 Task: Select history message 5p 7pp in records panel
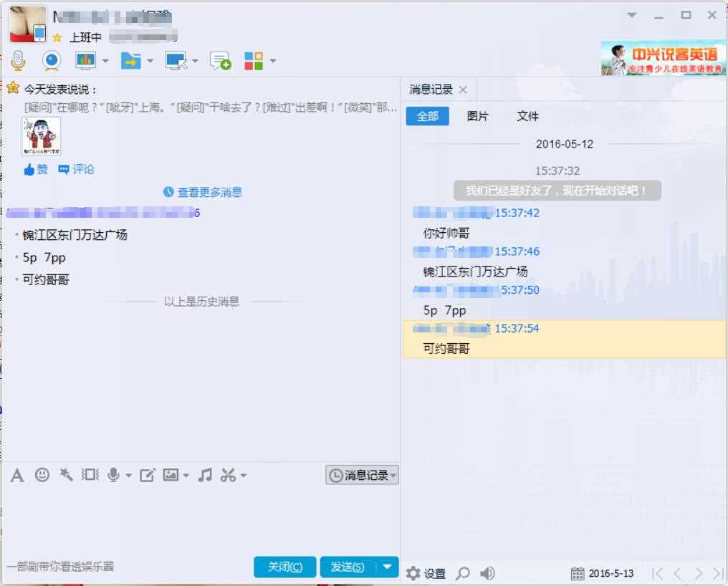click(x=445, y=310)
